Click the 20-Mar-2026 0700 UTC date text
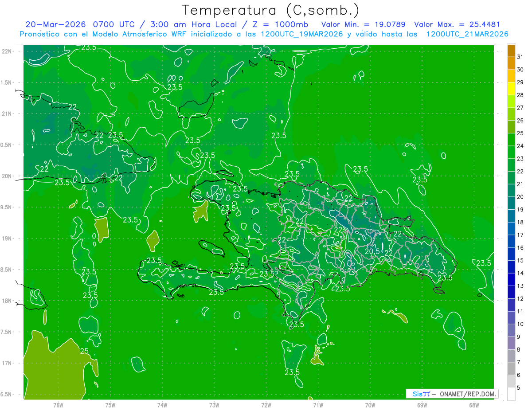This screenshot has width=532, height=411. pyautogui.click(x=76, y=24)
